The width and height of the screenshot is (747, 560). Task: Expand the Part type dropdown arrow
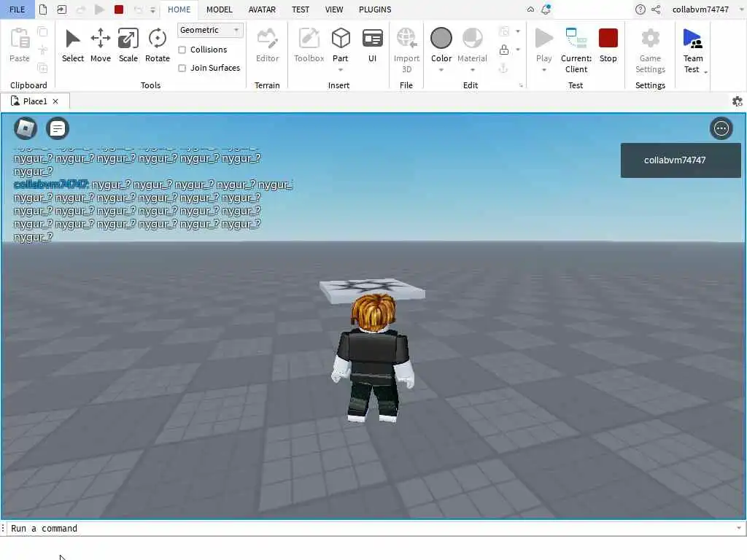coord(340,70)
